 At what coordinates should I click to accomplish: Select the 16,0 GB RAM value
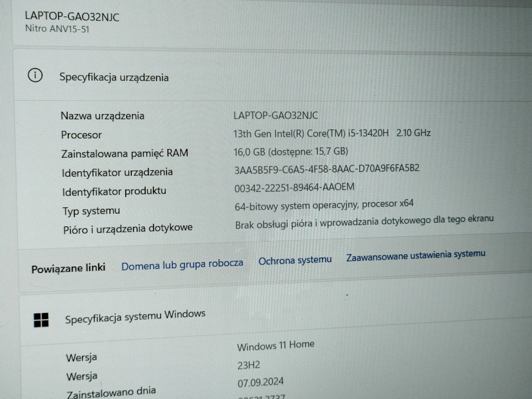coord(291,152)
